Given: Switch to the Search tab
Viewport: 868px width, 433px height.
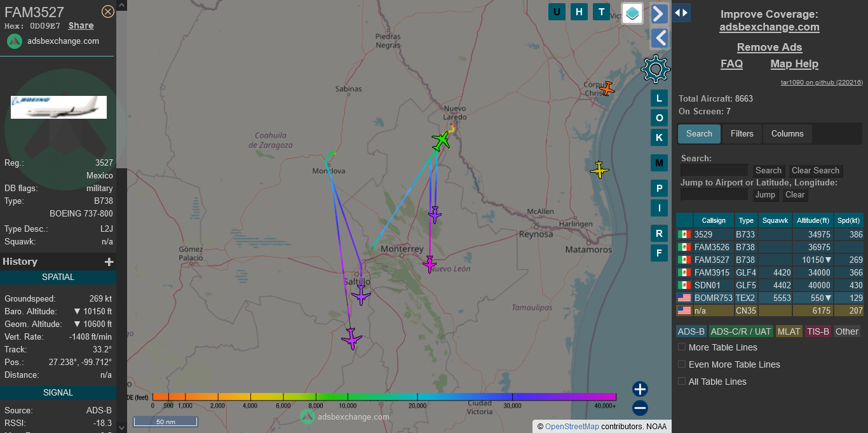Looking at the screenshot, I should 699,134.
